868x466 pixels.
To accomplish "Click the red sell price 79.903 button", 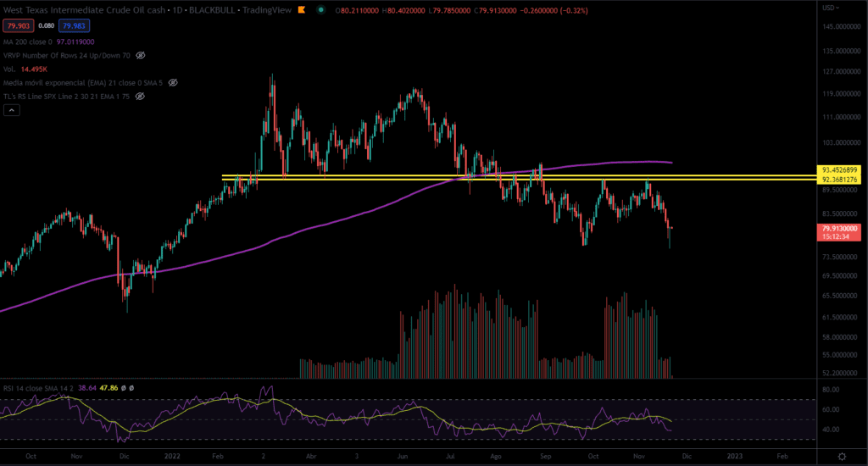I will [x=17, y=25].
